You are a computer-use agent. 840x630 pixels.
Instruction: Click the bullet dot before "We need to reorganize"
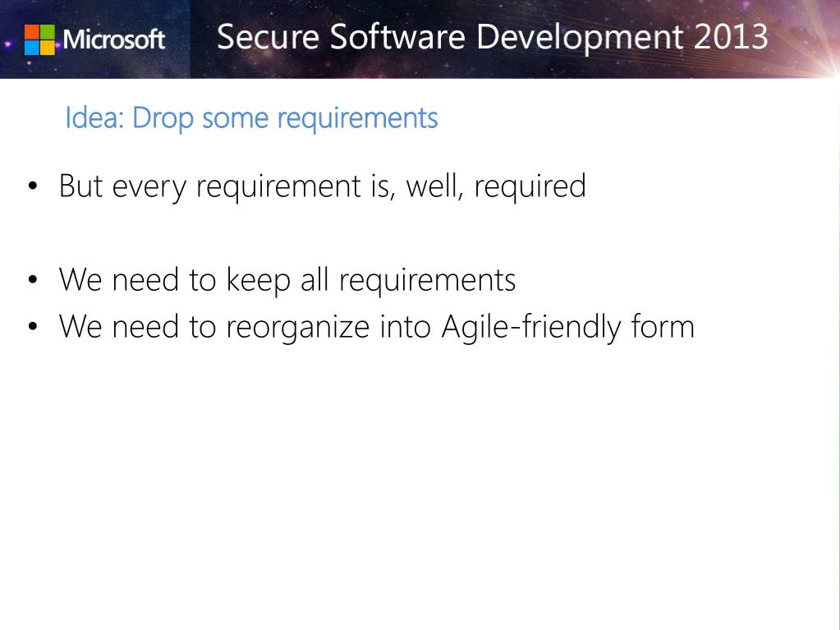tap(33, 326)
